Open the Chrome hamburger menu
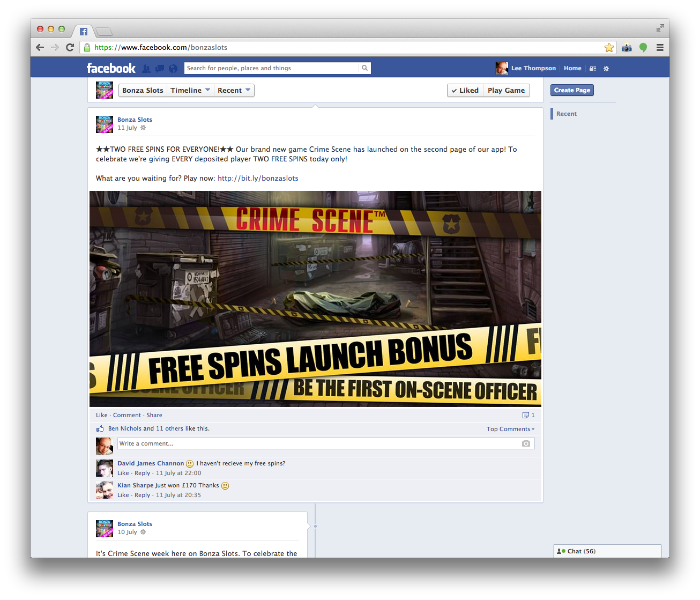Viewport: 700px width, 600px height. (660, 47)
